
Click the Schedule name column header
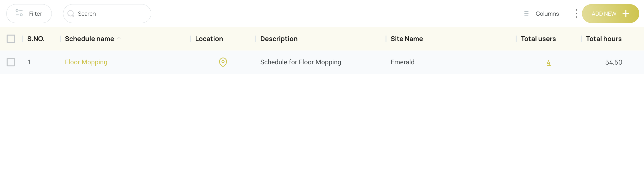click(89, 39)
